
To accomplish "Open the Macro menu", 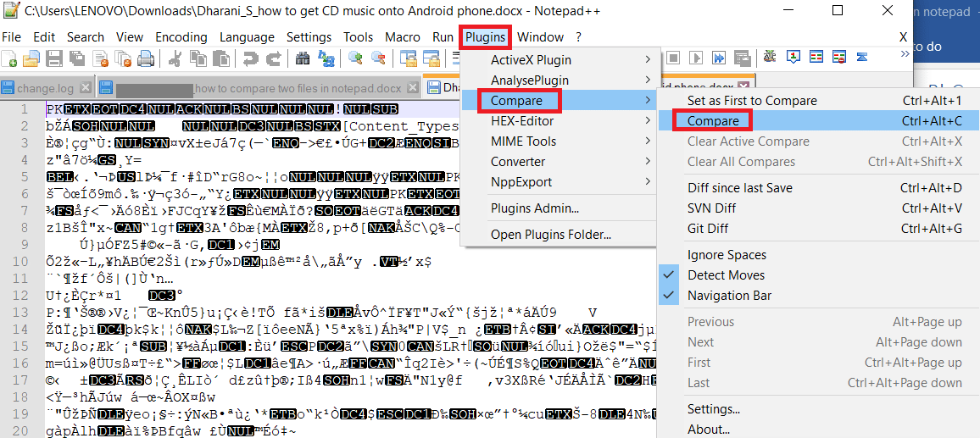I will pyautogui.click(x=403, y=37).
